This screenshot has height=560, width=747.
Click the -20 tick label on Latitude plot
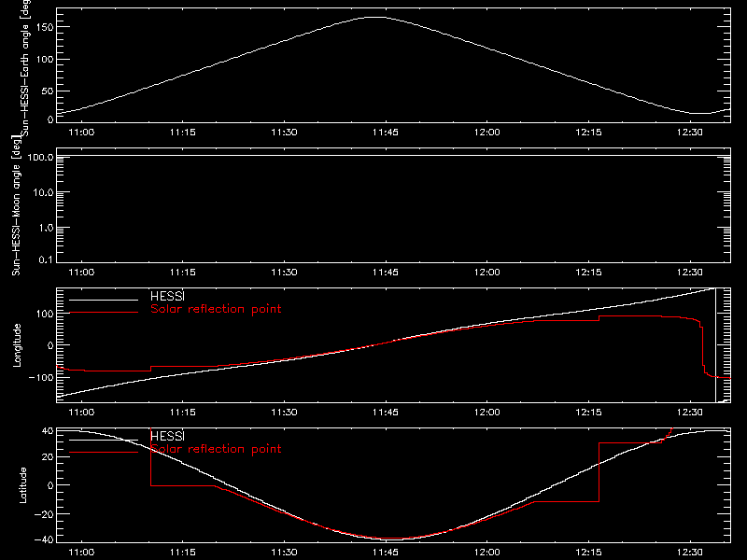tap(44, 514)
